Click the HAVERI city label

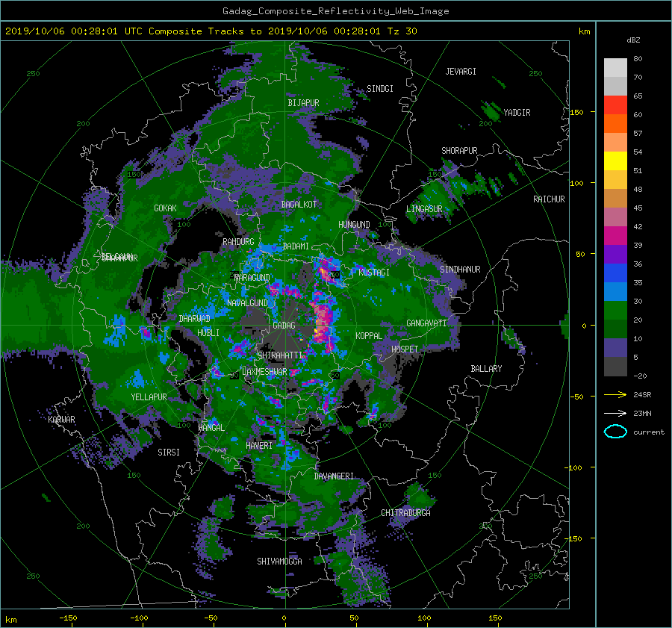point(259,446)
